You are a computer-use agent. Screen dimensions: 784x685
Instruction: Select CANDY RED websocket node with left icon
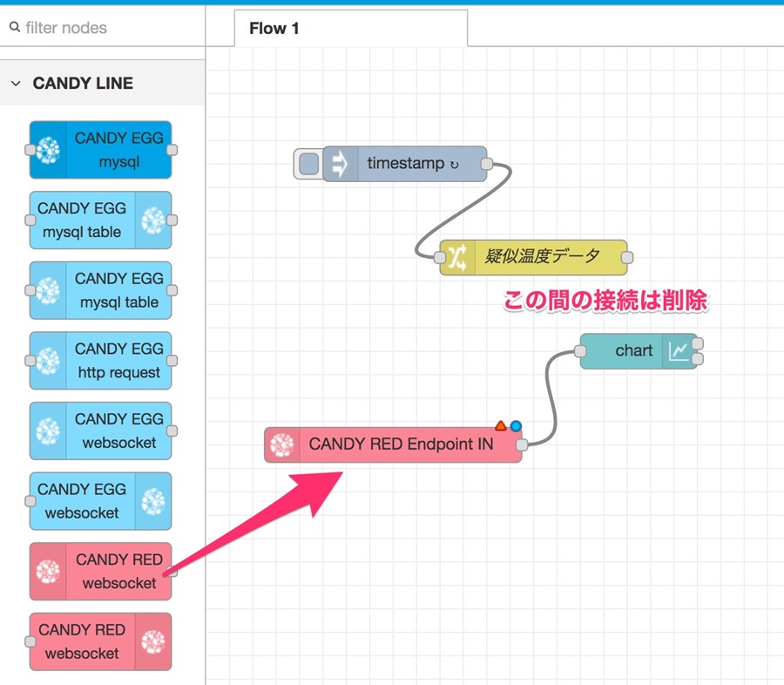click(x=100, y=572)
